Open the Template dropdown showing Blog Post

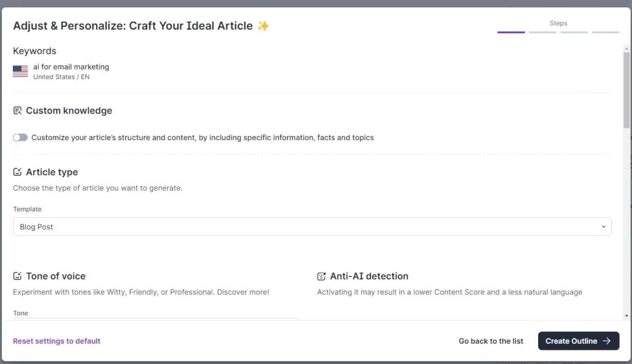click(x=312, y=226)
